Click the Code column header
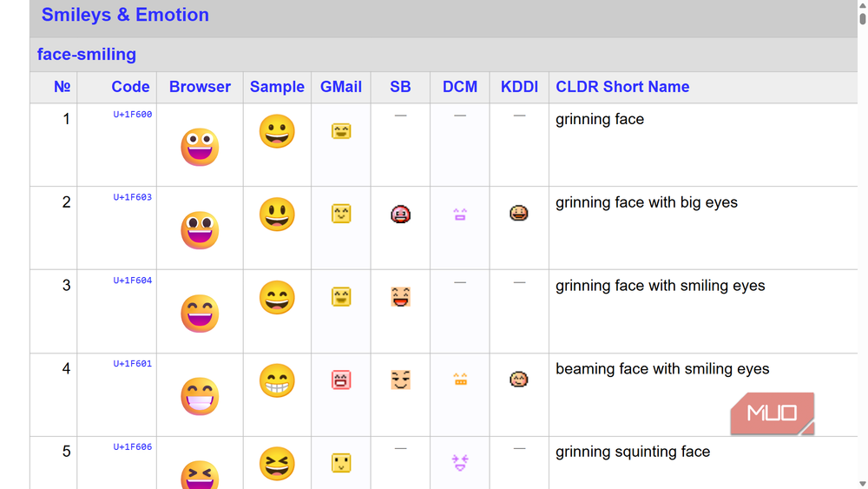868x489 pixels. [131, 87]
